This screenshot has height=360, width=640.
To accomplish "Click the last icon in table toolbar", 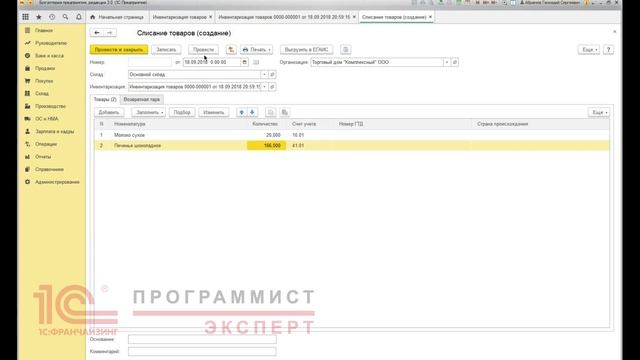I will (x=284, y=112).
